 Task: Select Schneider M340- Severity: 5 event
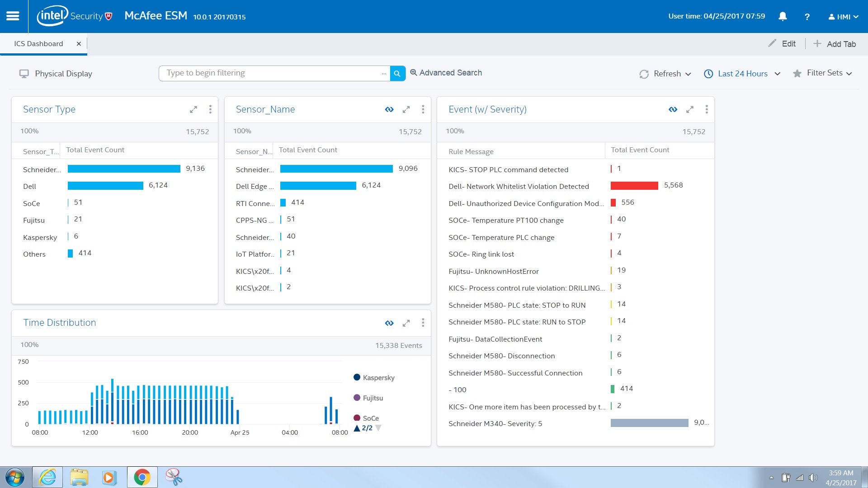point(576,423)
